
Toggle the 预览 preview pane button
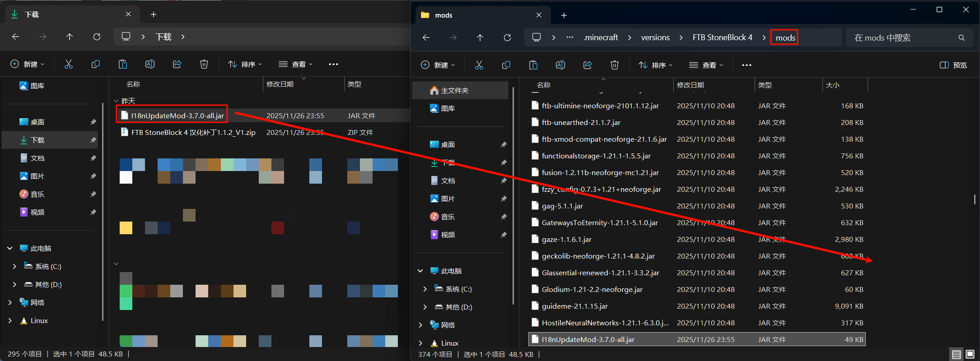coord(953,65)
